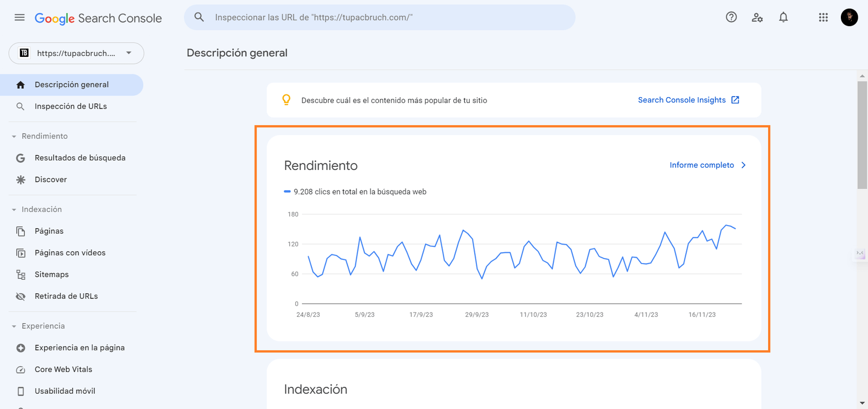The height and width of the screenshot is (409, 868).
Task: Click the URL inspection search field
Action: (380, 17)
